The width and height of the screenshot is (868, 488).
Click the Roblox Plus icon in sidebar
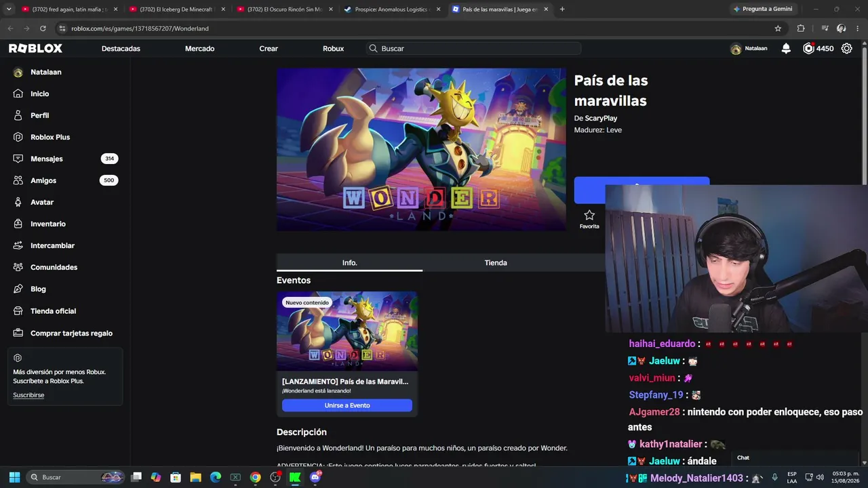(18, 137)
